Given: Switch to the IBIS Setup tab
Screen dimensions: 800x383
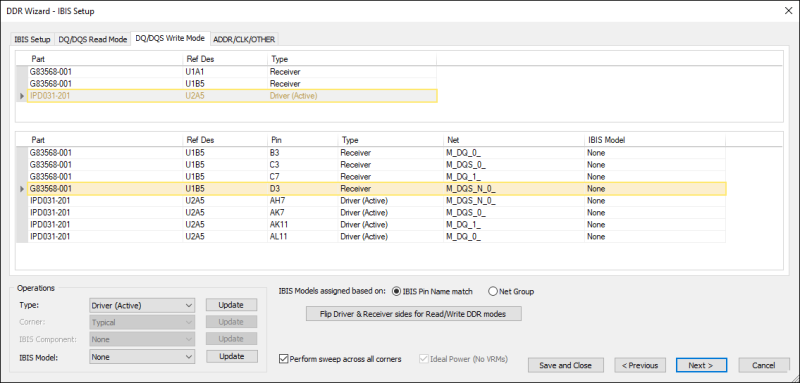Looking at the screenshot, I should (33, 39).
